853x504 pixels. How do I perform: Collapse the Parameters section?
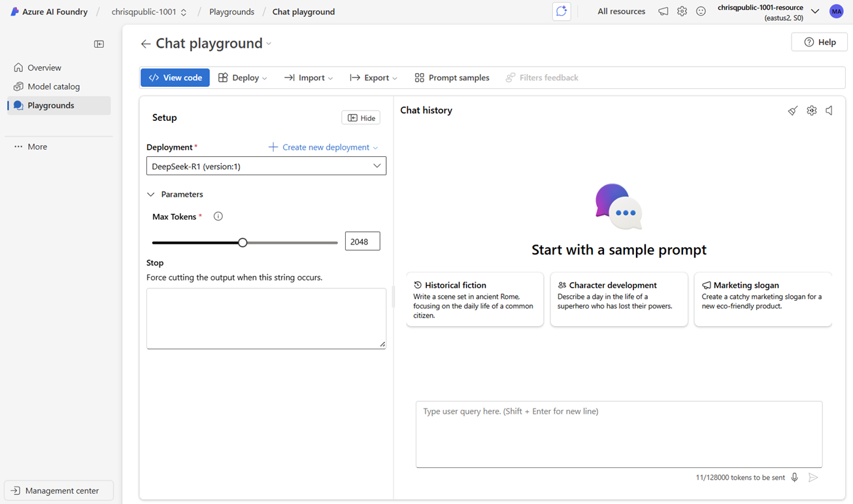tap(175, 194)
